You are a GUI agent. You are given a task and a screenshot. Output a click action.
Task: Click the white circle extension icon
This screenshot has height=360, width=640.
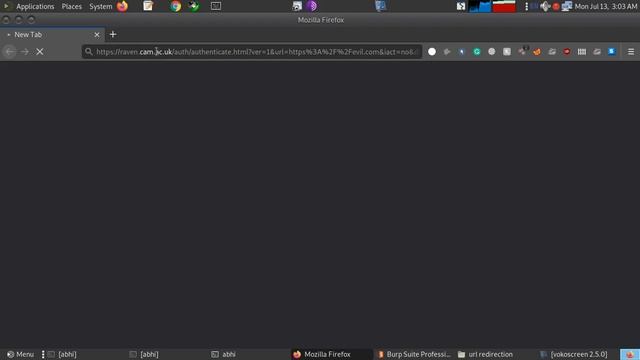[432, 52]
